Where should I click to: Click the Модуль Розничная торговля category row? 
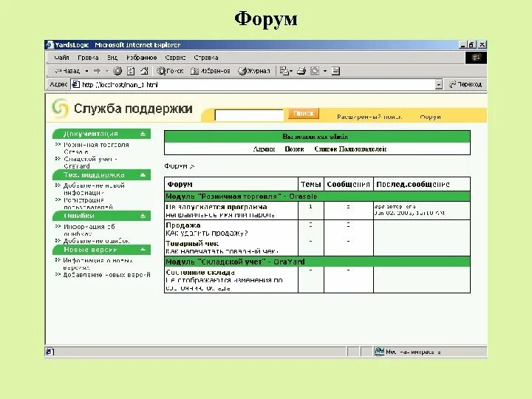317,197
